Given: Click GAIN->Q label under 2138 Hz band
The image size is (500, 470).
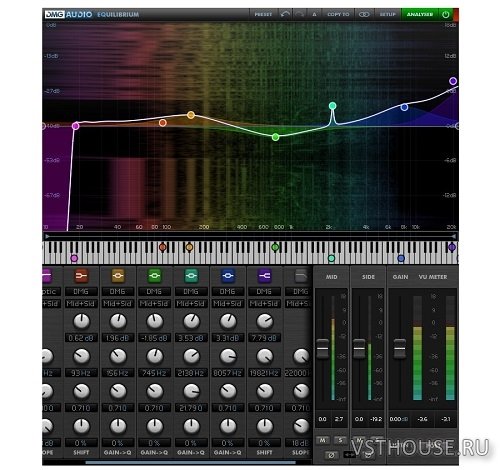Looking at the screenshot, I should pyautogui.click(x=191, y=452).
